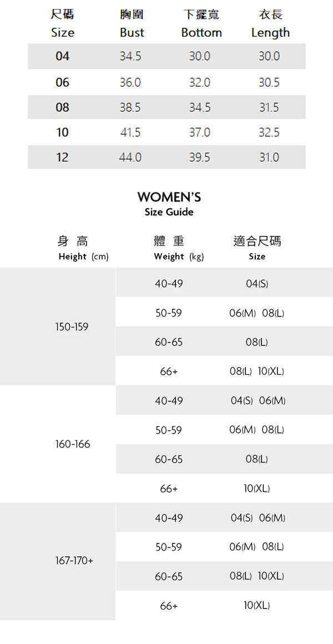Click the 37.0 bottom value for size 10

tap(199, 132)
